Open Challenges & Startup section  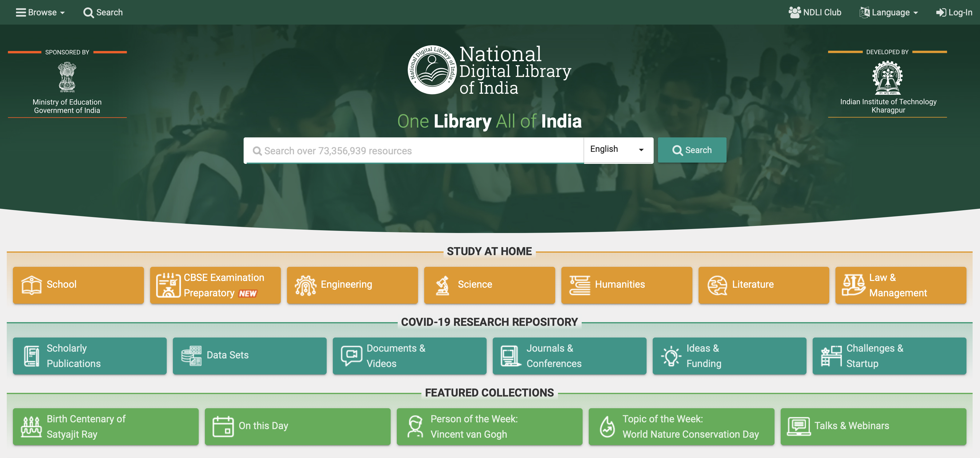890,356
